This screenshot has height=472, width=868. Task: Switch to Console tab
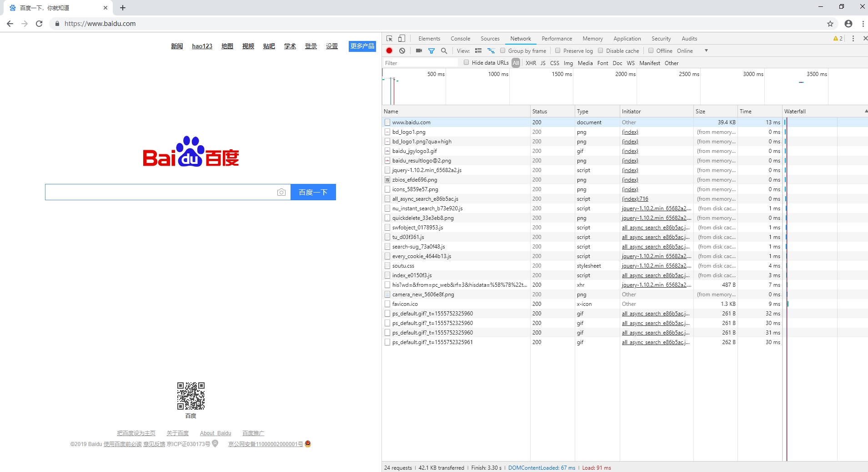pyautogui.click(x=460, y=39)
